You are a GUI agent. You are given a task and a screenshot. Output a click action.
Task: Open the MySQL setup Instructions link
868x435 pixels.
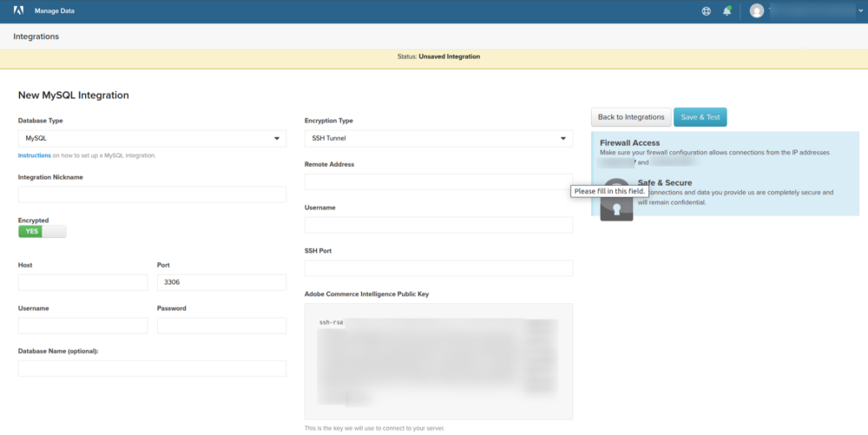click(x=34, y=155)
